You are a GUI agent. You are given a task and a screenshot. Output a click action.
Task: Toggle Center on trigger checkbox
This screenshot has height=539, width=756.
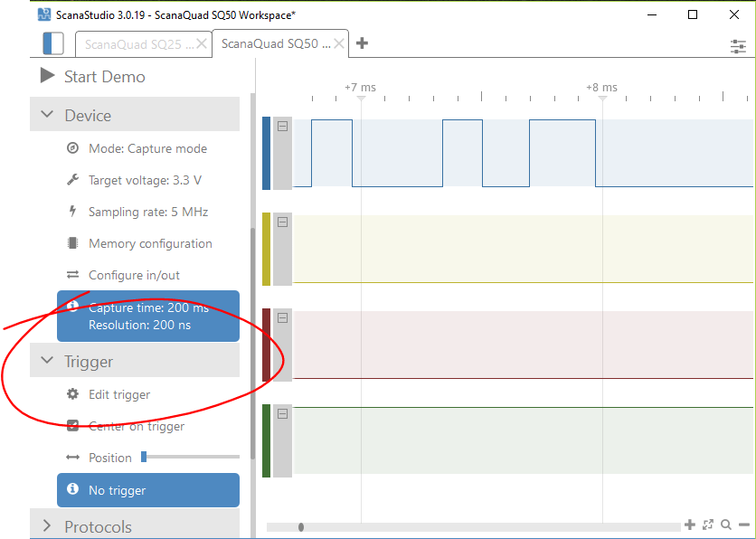pos(72,426)
